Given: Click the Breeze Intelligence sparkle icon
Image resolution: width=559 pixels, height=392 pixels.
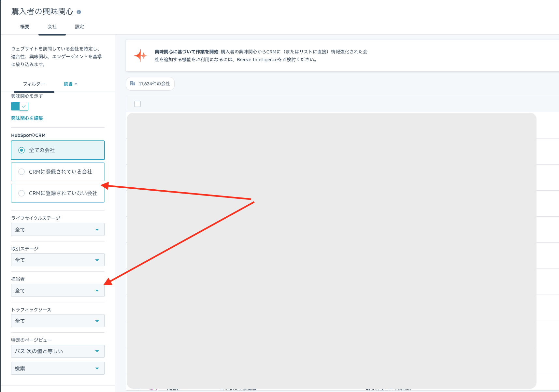Looking at the screenshot, I should point(140,56).
